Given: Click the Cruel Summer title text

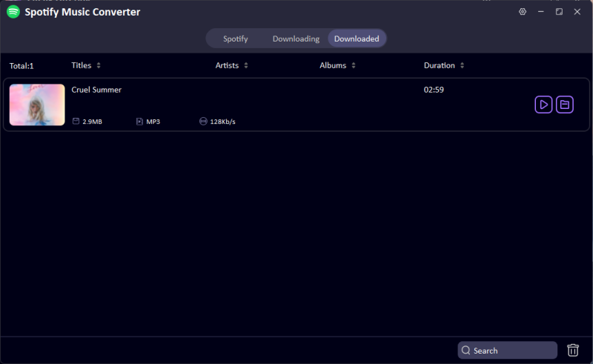Looking at the screenshot, I should tap(96, 90).
